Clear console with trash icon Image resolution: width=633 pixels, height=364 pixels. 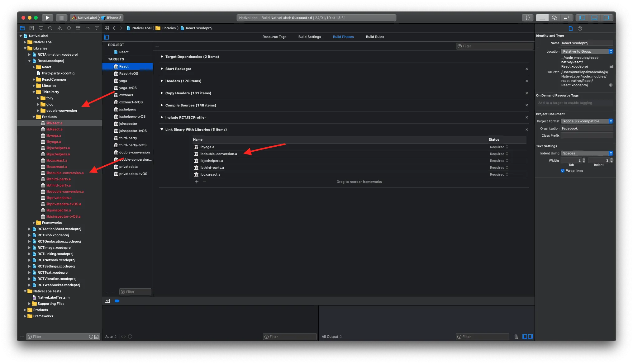point(516,337)
